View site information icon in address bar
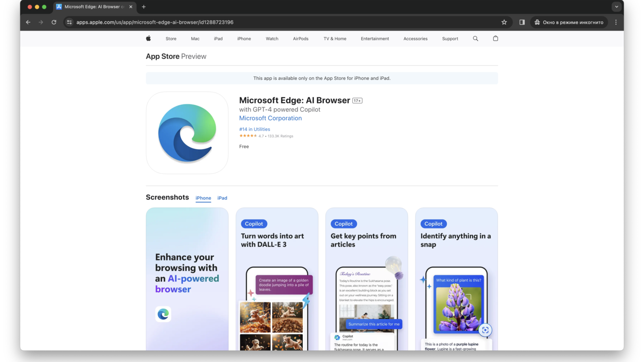Screen dimensions: 644x362 (x=69, y=22)
